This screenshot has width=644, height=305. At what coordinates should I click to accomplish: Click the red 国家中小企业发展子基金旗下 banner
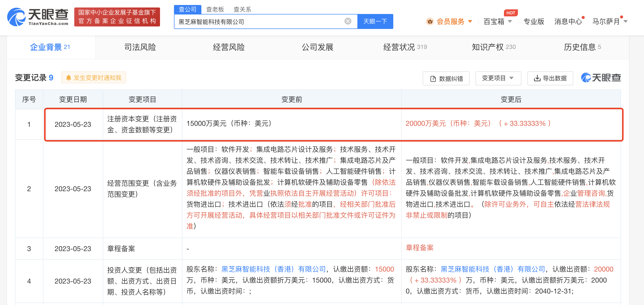click(x=117, y=17)
